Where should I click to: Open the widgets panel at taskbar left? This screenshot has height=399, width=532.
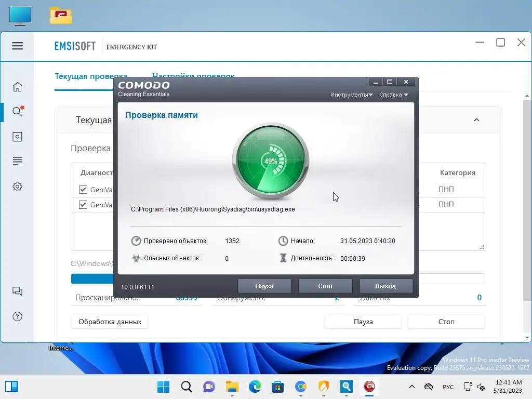11,387
